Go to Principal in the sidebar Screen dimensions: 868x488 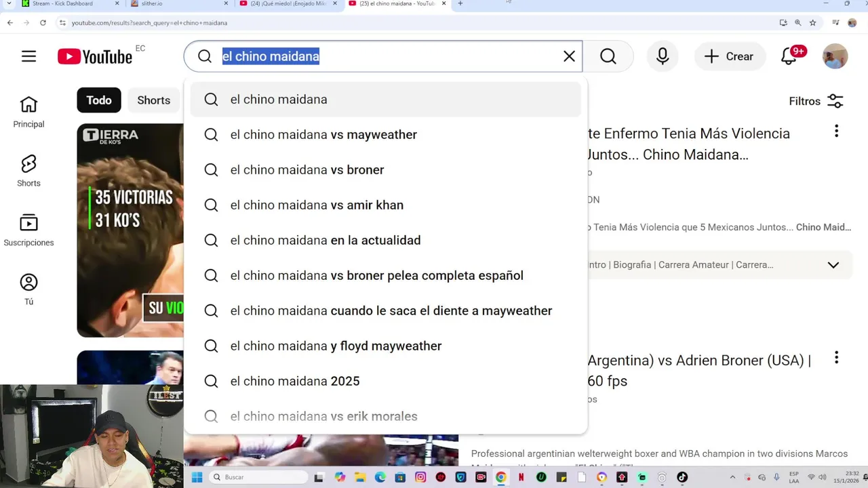point(28,112)
